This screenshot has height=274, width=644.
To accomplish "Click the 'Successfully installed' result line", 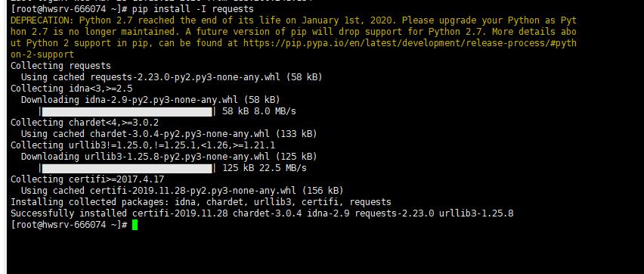I will click(262, 213).
